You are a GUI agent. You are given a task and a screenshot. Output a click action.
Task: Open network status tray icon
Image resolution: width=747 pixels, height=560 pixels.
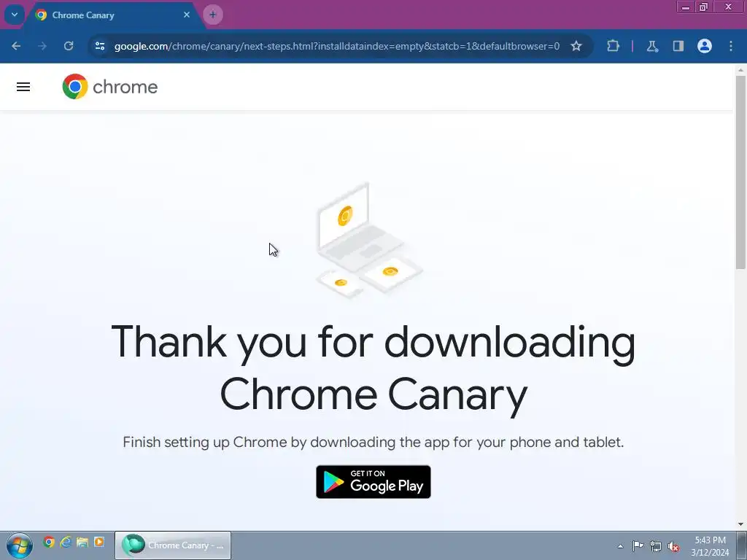click(656, 546)
